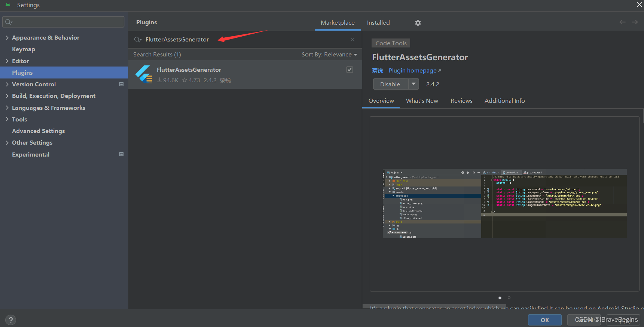Viewport: 644px width, 327px height.
Task: Open the Disable button dropdown arrow
Action: click(413, 84)
